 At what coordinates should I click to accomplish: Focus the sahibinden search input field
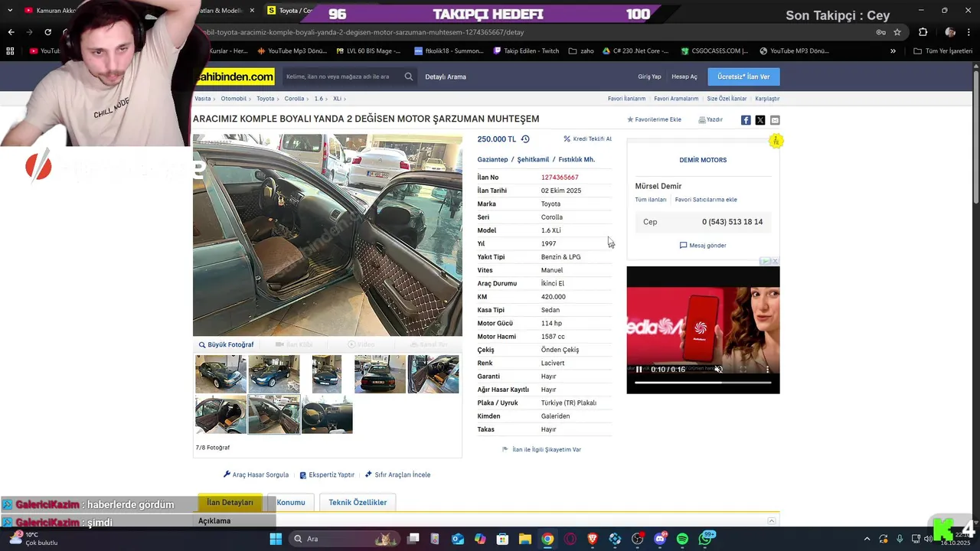[341, 77]
